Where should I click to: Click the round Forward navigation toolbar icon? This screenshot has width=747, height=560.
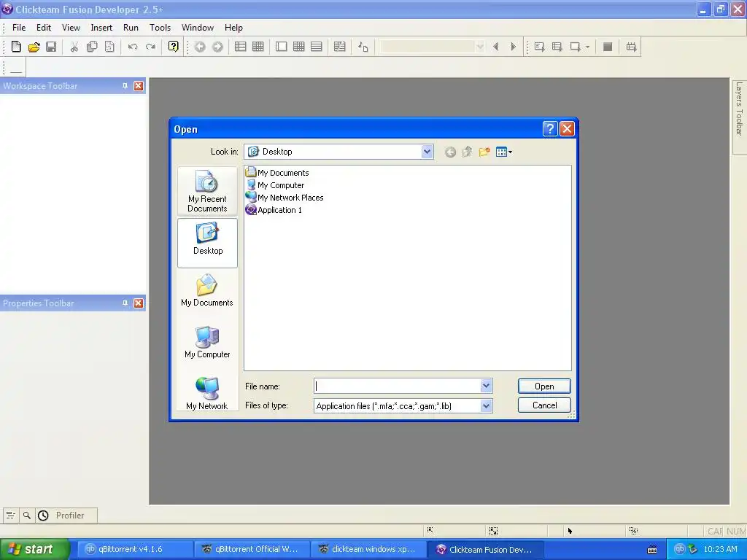point(217,47)
